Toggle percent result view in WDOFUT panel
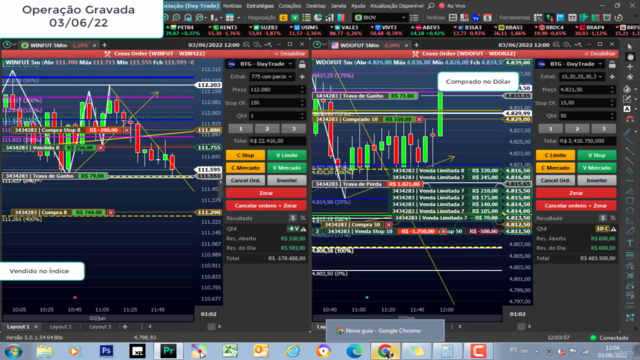640x360 pixels. pyautogui.click(x=613, y=218)
